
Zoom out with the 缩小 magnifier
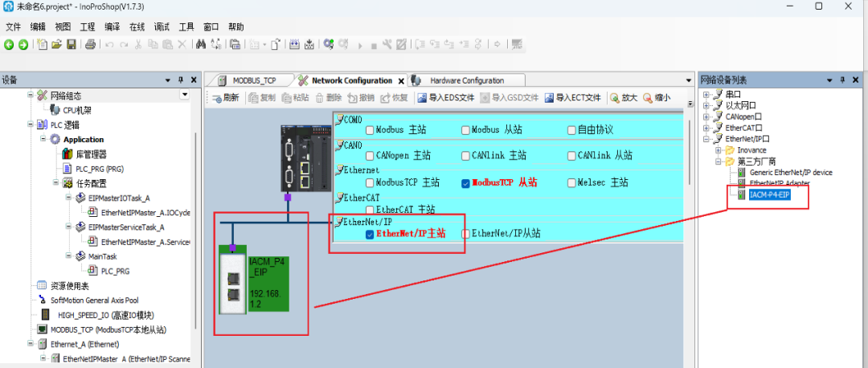coord(657,98)
